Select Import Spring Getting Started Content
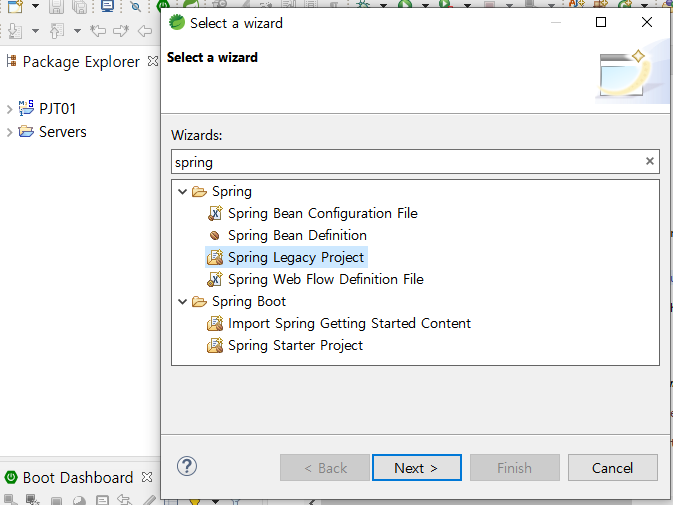The image size is (673, 505). point(349,323)
